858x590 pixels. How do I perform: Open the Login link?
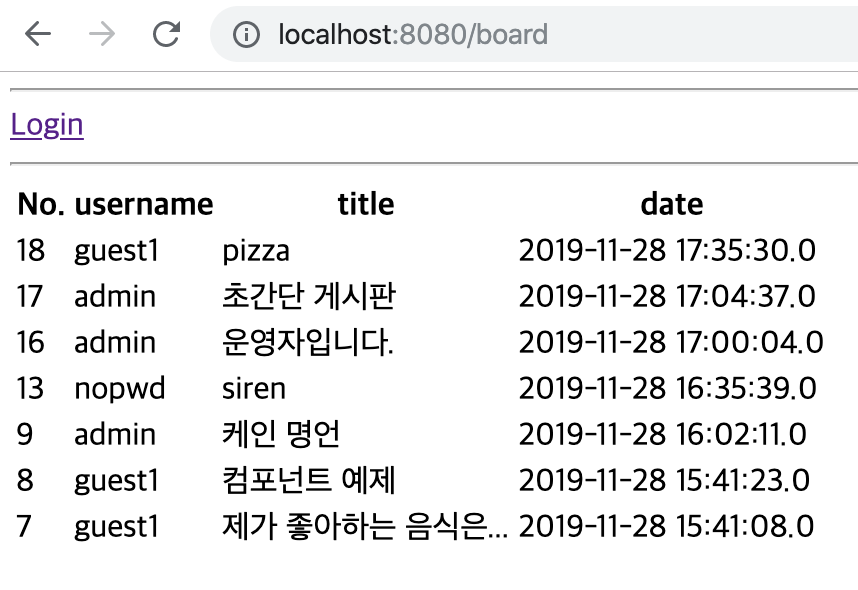point(47,124)
